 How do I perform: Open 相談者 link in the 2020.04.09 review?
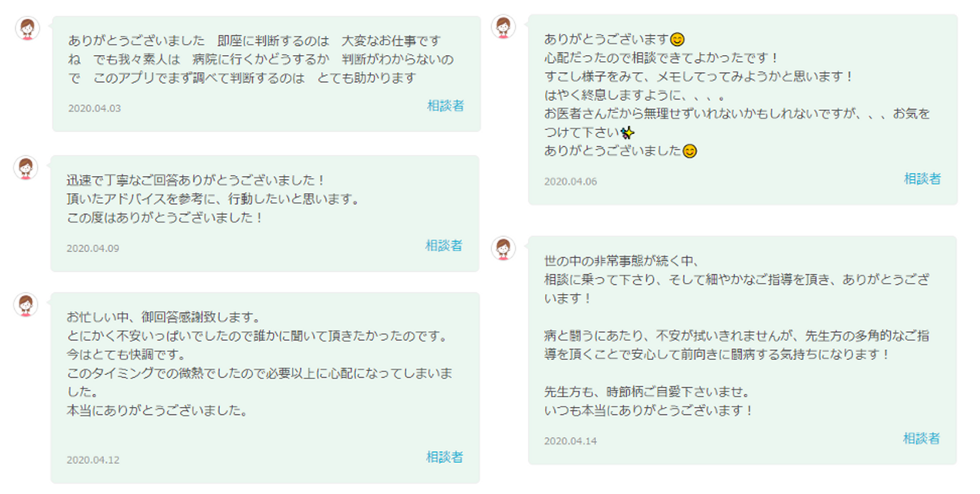click(444, 246)
